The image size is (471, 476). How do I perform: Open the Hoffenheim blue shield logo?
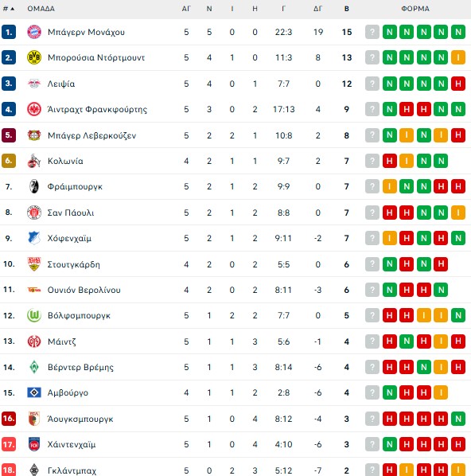pyautogui.click(x=34, y=238)
